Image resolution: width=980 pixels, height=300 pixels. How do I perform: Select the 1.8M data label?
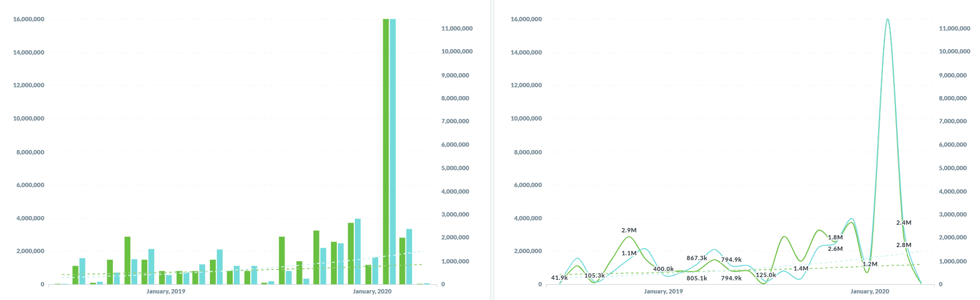835,237
